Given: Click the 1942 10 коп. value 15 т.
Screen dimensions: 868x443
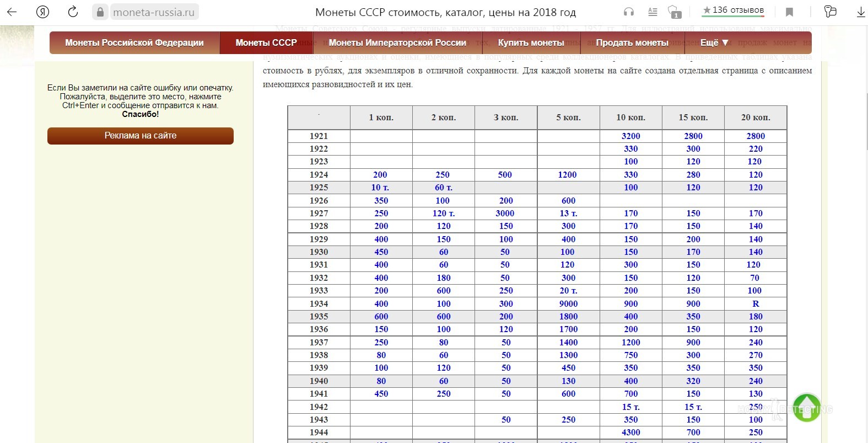Looking at the screenshot, I should point(631,407).
